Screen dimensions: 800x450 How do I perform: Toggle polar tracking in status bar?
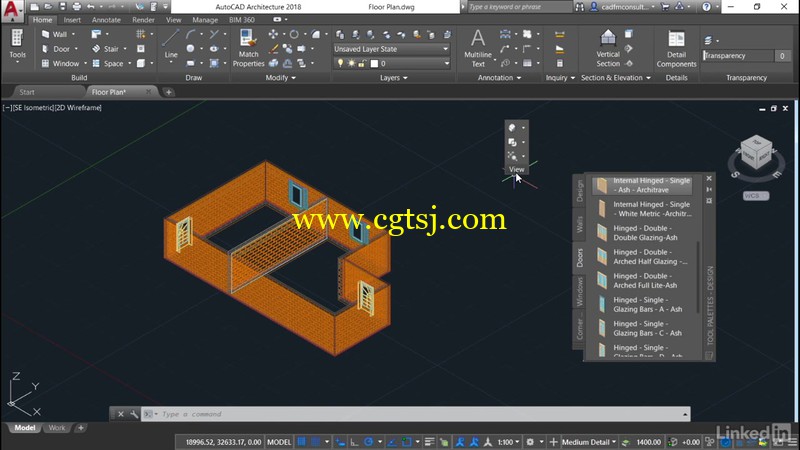click(x=368, y=442)
